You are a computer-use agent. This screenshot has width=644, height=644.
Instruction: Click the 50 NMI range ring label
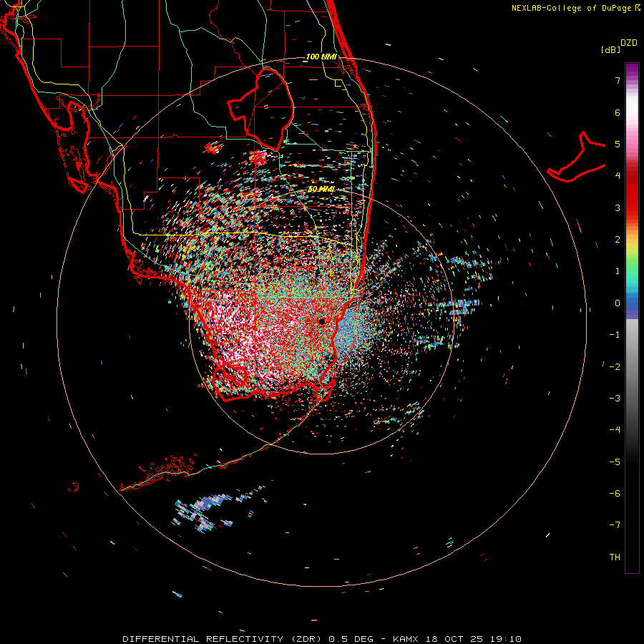pos(321,189)
